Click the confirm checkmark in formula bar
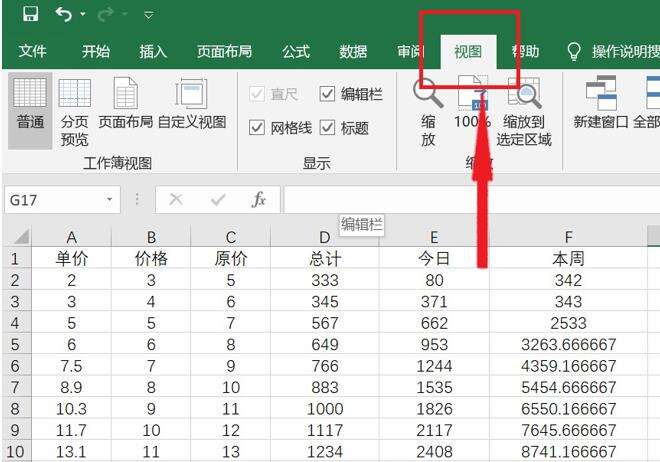660x462 pixels. [x=218, y=199]
